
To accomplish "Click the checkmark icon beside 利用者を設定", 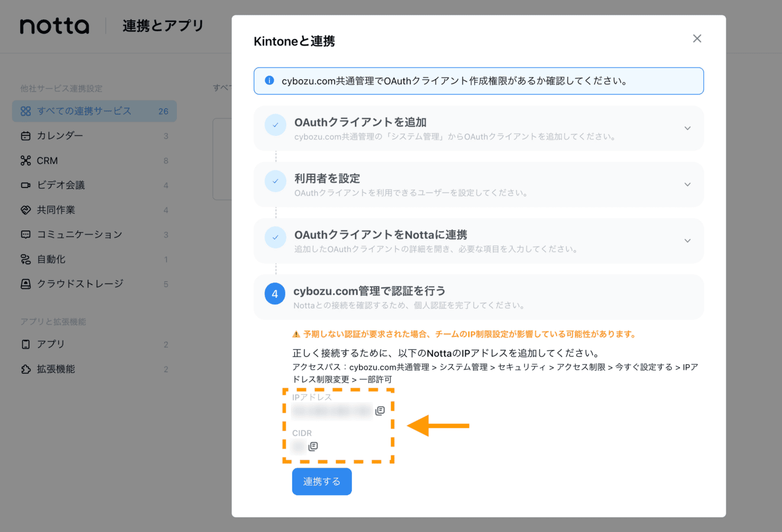I will [x=275, y=181].
